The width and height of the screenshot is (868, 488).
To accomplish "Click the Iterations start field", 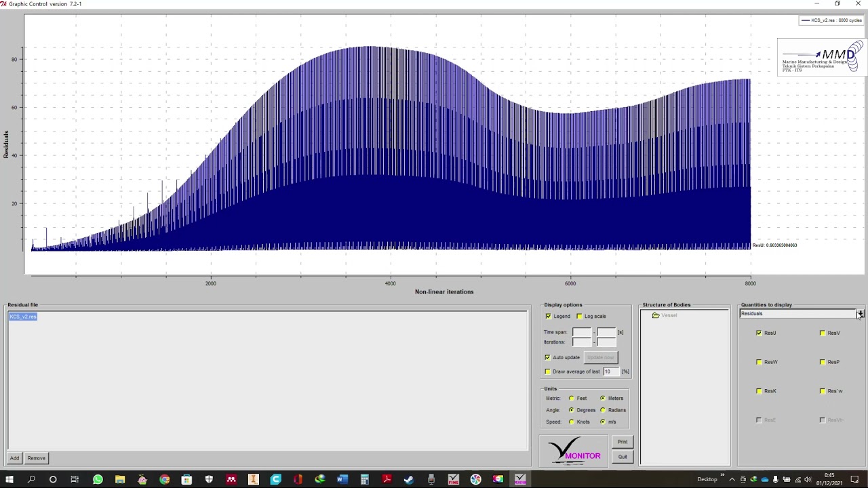I will pos(581,342).
